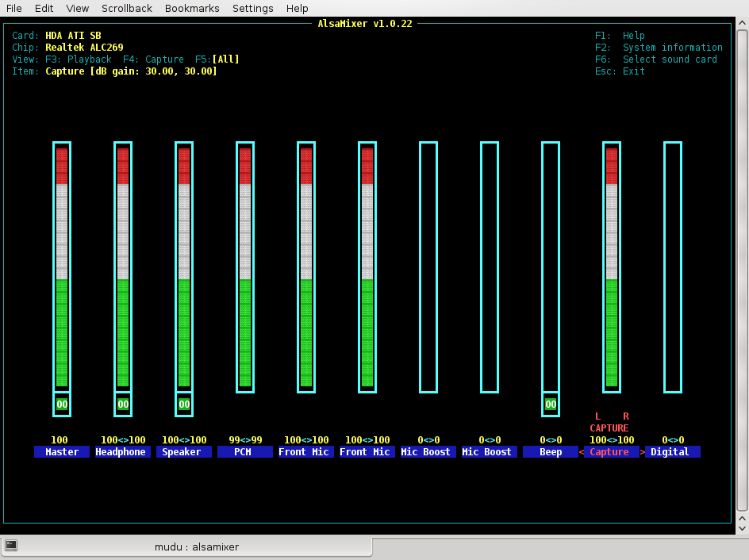Image resolution: width=749 pixels, height=560 pixels.
Task: Toggle the Speaker channel mute box
Action: coord(184,405)
